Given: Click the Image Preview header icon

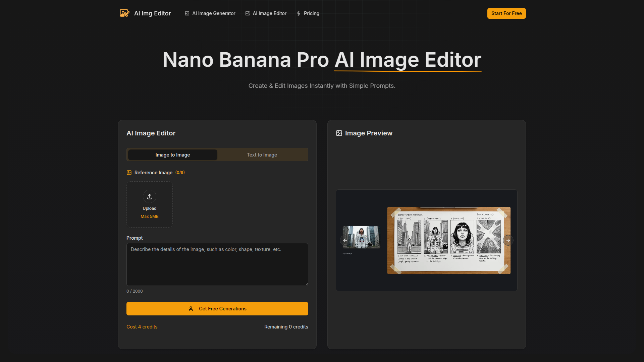Looking at the screenshot, I should [339, 133].
